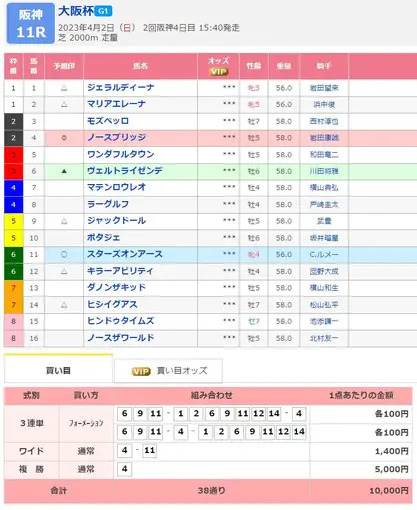Viewport: 417px width, 510px height.
Task: Click the 複勝 selection number 4 box
Action: (x=125, y=469)
